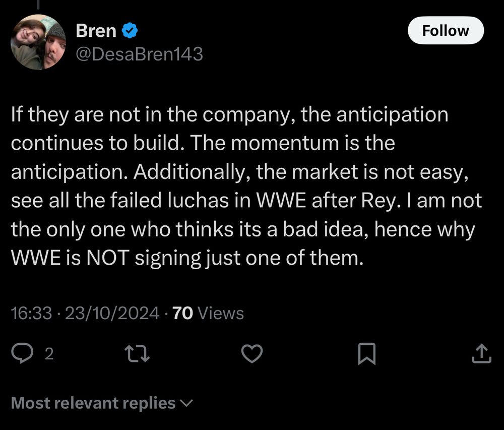Open the Most relevant replies sort menu
Image resolution: width=504 pixels, height=430 pixels.
(x=93, y=403)
